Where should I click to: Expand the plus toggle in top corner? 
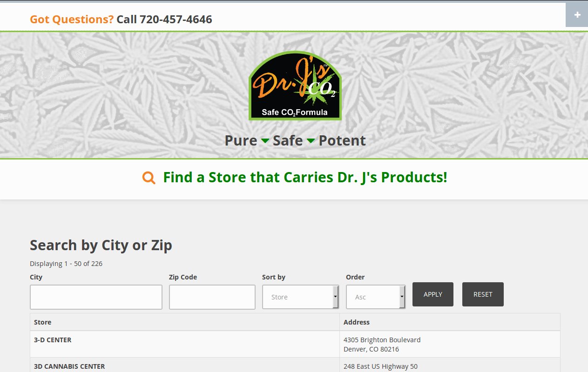(x=577, y=15)
